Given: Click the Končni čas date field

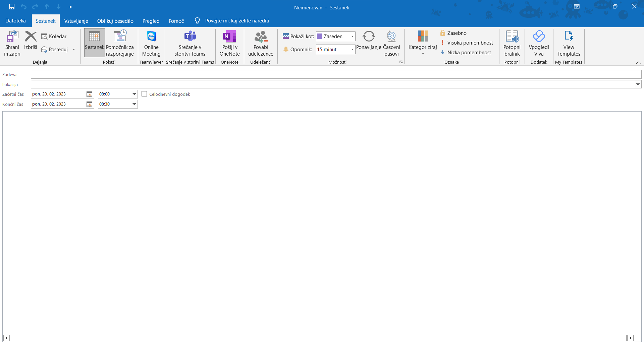Looking at the screenshot, I should pyautogui.click(x=58, y=104).
